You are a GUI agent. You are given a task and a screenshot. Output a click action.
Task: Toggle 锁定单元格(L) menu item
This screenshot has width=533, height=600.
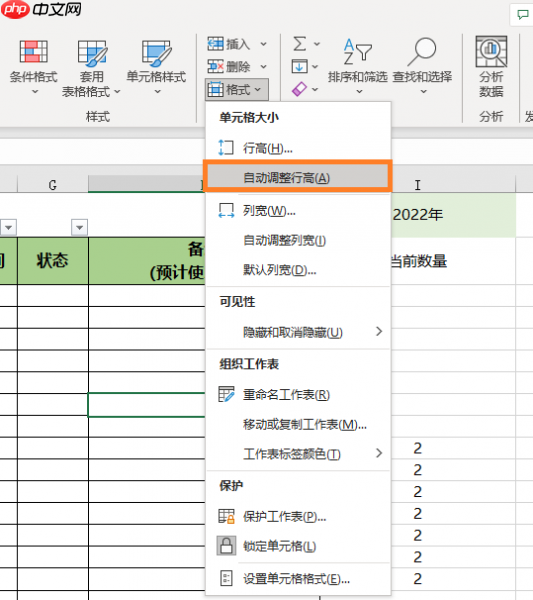(x=298, y=546)
